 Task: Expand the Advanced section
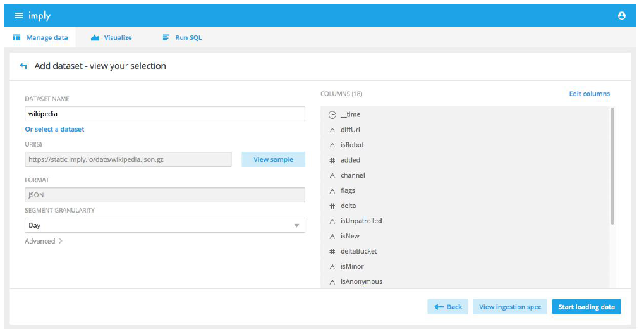(44, 241)
